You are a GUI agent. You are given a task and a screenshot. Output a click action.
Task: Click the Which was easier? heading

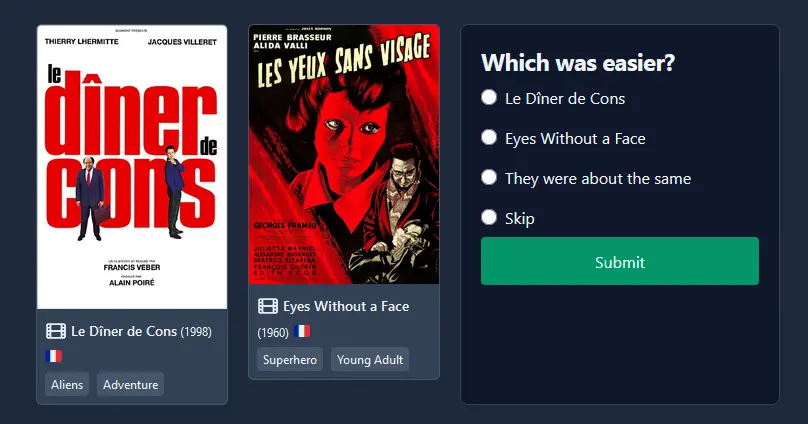coord(578,63)
